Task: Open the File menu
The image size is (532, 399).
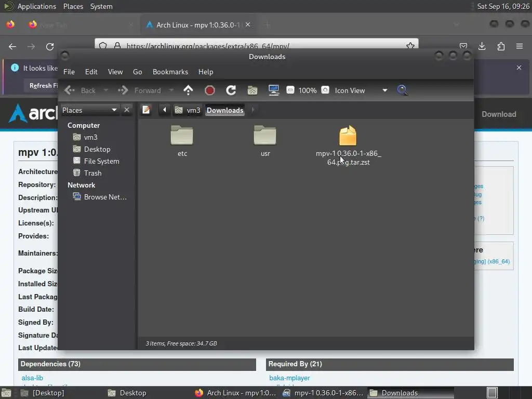Action: [x=69, y=72]
